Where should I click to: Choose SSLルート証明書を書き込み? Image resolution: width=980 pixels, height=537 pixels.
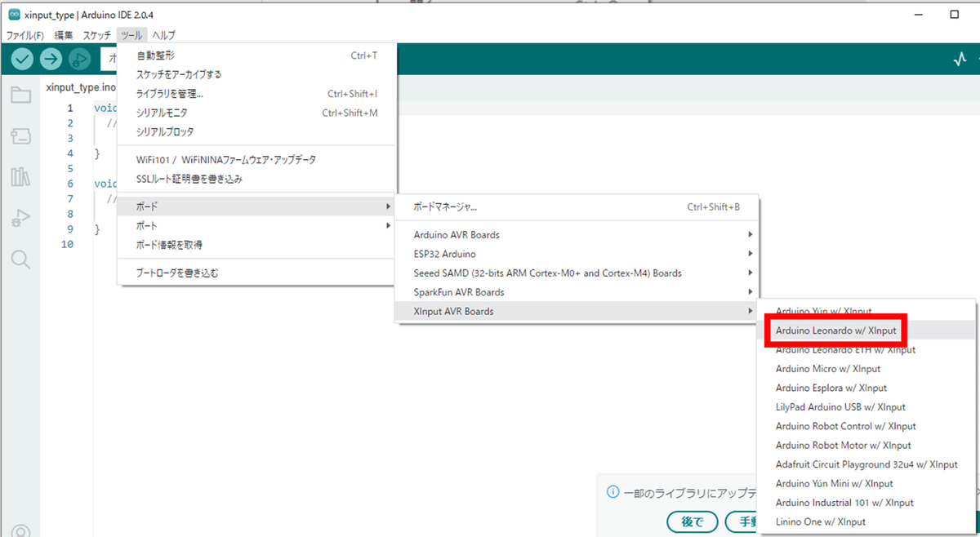point(257,179)
